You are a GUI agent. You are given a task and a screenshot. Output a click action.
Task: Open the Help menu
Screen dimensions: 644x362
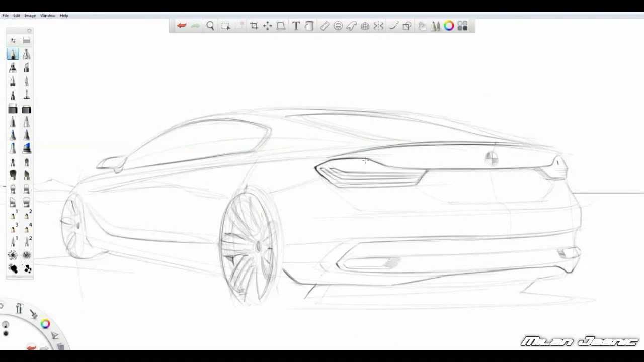click(64, 16)
